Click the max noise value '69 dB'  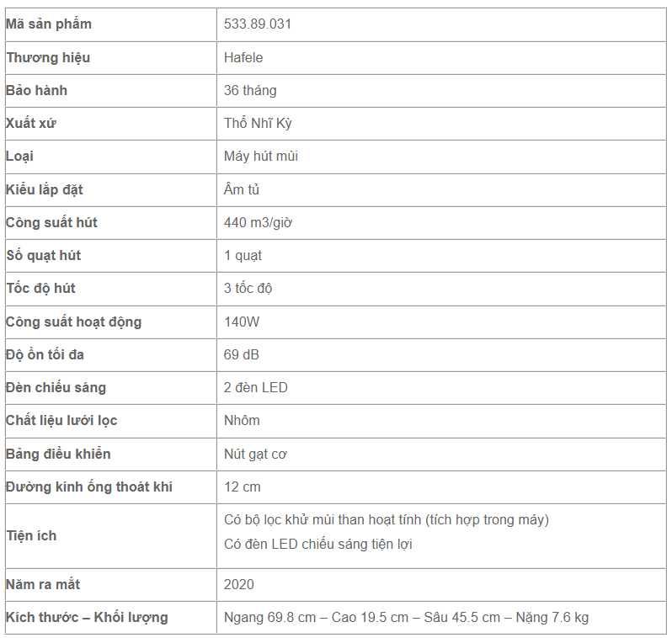coord(242,355)
